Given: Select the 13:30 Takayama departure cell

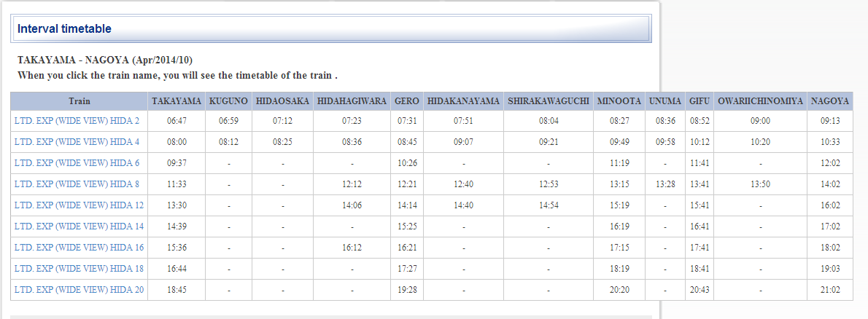Looking at the screenshot, I should pos(177,205).
